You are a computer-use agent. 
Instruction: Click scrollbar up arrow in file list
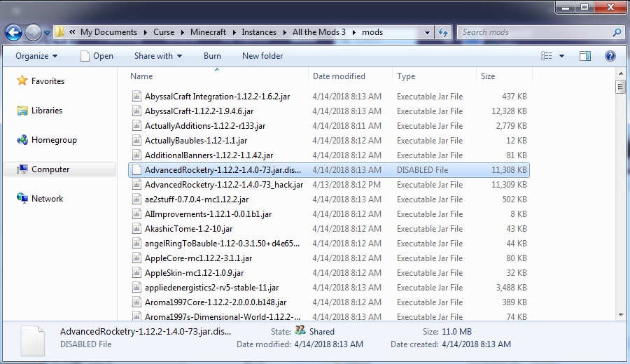pos(621,73)
